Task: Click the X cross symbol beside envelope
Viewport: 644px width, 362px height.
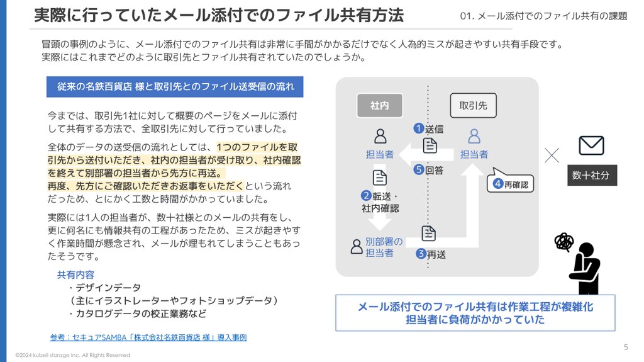Action: click(552, 155)
